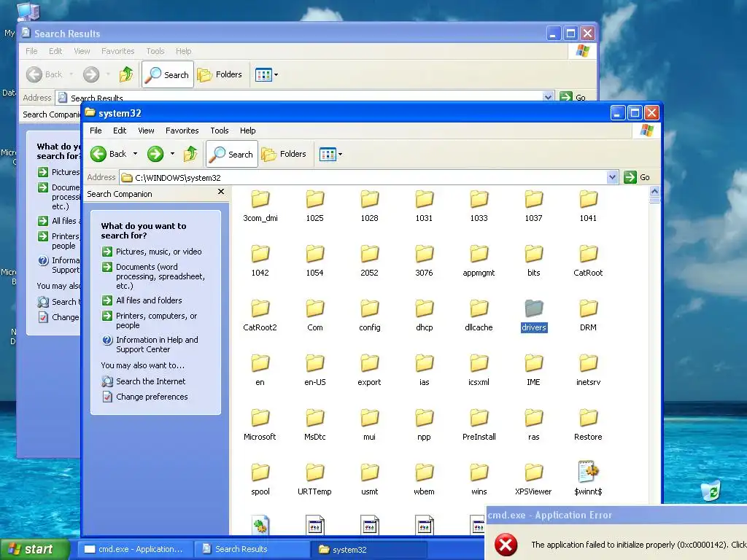
Task: Select the 1025 folder
Action: point(315,206)
